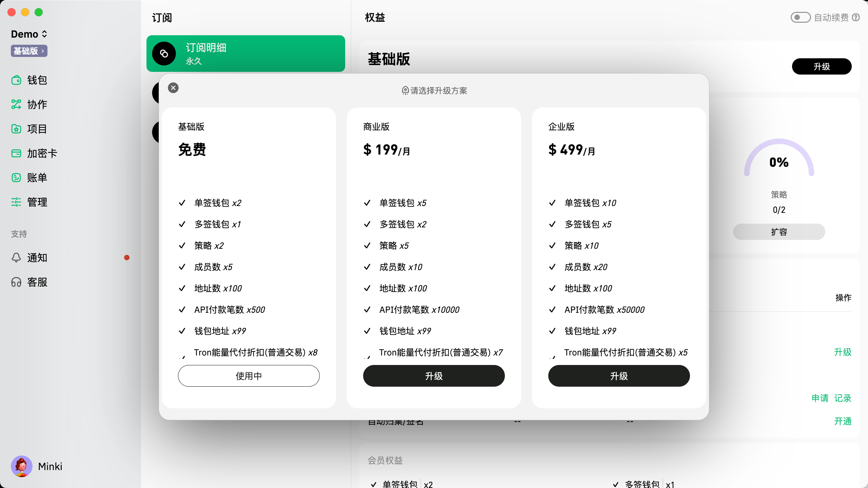Select the subscription details (订阅明细) tab
868x488 pixels.
click(x=245, y=54)
